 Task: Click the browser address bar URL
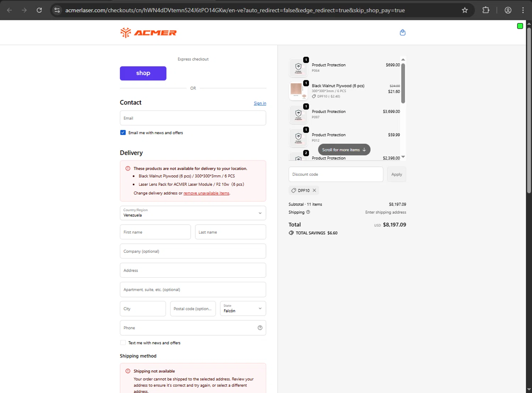[235, 10]
